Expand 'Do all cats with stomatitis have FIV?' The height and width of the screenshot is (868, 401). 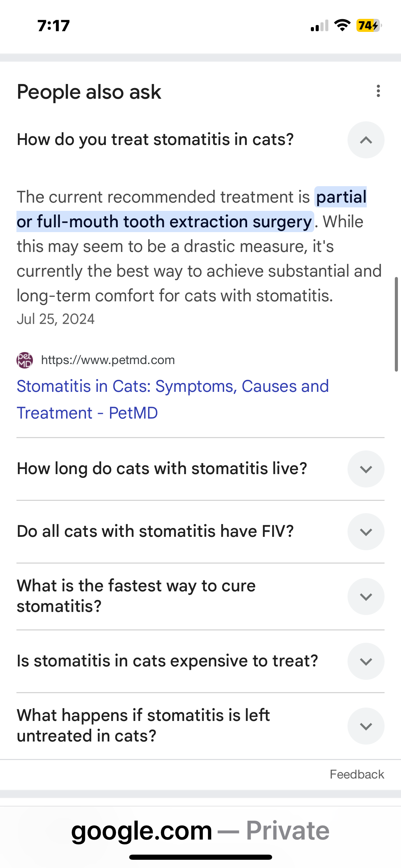[366, 532]
